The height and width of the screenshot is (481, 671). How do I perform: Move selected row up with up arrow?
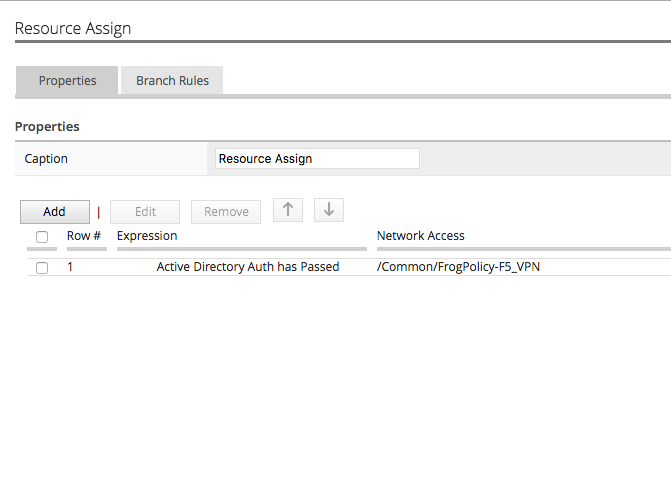pos(288,210)
